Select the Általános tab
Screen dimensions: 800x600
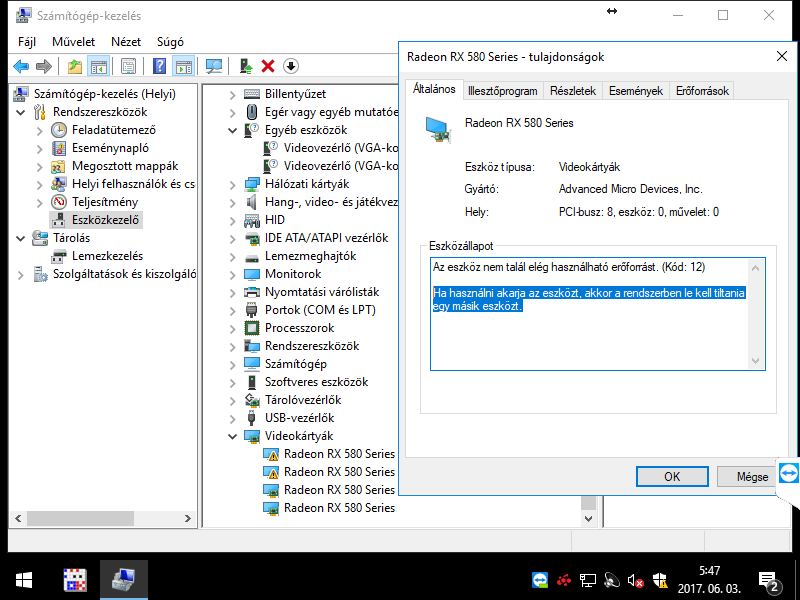[x=434, y=89]
